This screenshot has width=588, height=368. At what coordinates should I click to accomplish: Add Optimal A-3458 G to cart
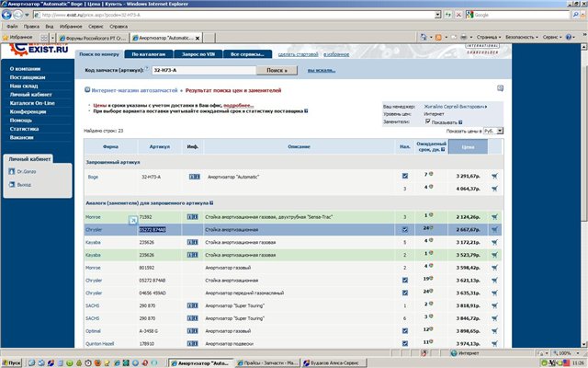[494, 331]
